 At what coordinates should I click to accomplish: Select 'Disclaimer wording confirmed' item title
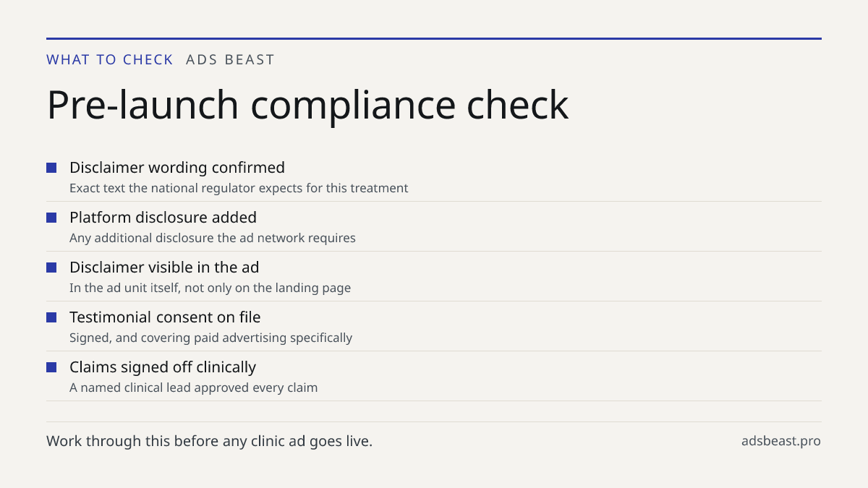[177, 168]
